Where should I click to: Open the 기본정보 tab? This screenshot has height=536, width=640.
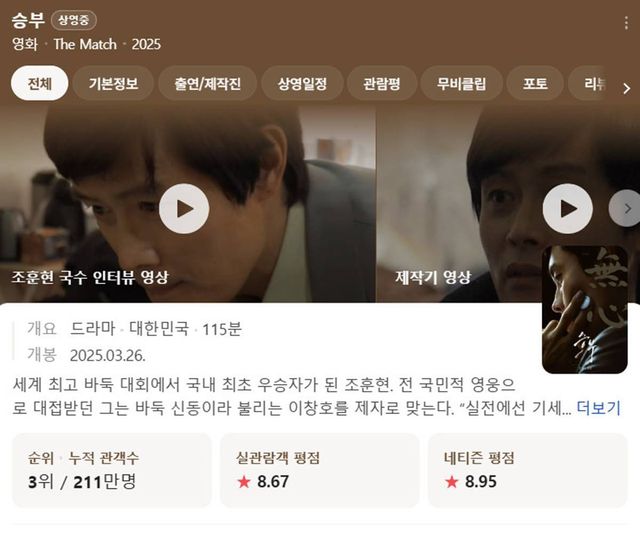tap(113, 83)
